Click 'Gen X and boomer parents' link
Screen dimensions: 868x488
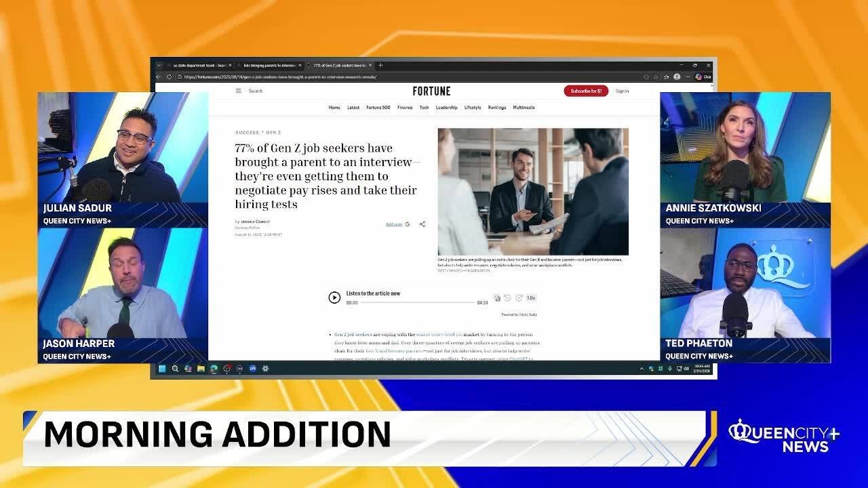(x=394, y=352)
